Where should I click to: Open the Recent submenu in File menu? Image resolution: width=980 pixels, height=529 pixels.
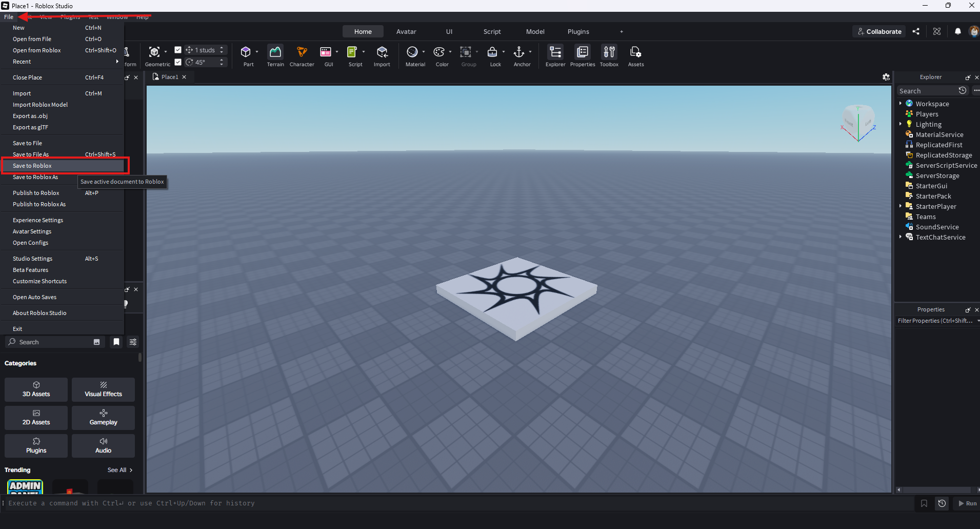coord(63,62)
